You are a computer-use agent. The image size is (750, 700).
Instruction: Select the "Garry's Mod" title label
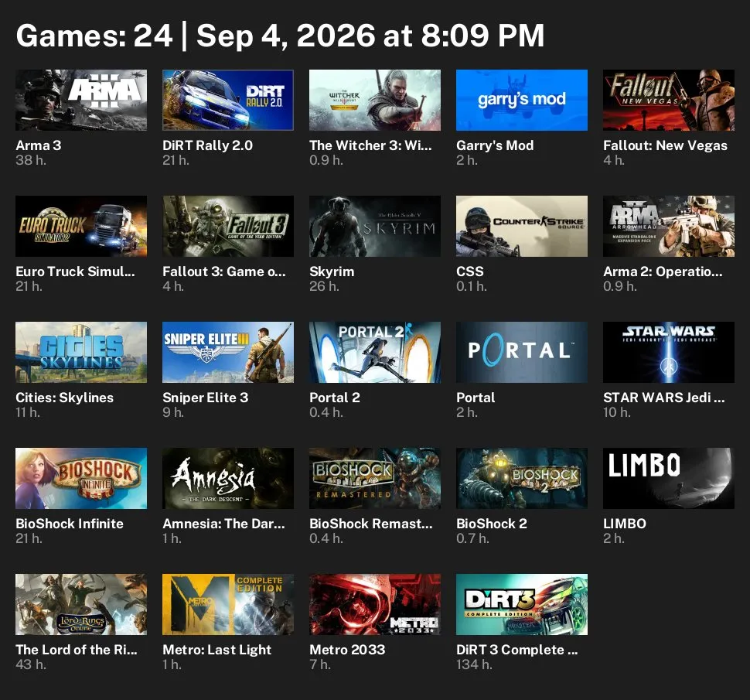coord(495,145)
